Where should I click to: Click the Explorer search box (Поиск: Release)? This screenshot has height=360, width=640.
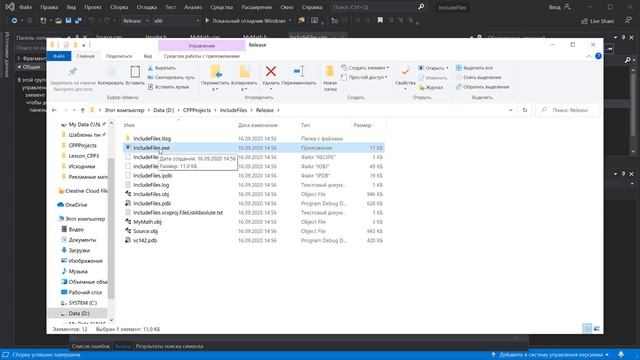coord(568,110)
